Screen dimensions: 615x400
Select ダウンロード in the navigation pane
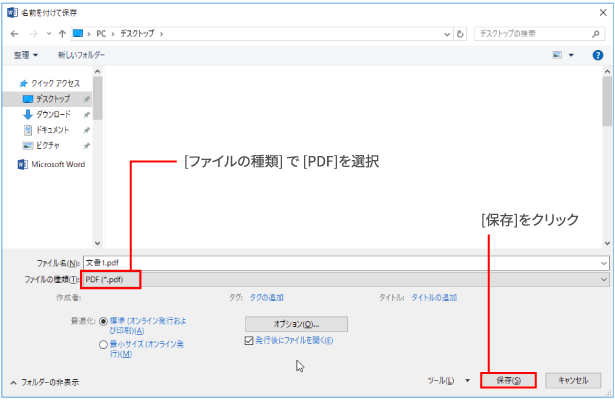52,114
